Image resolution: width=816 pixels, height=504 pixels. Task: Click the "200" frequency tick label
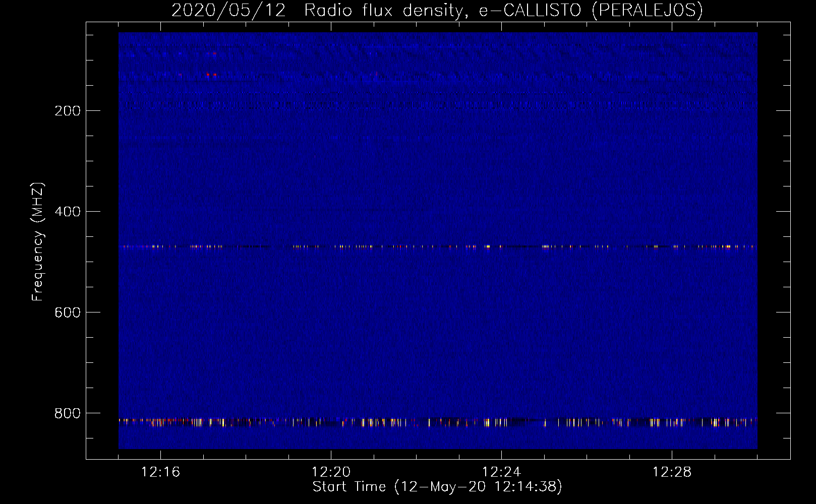tap(68, 111)
